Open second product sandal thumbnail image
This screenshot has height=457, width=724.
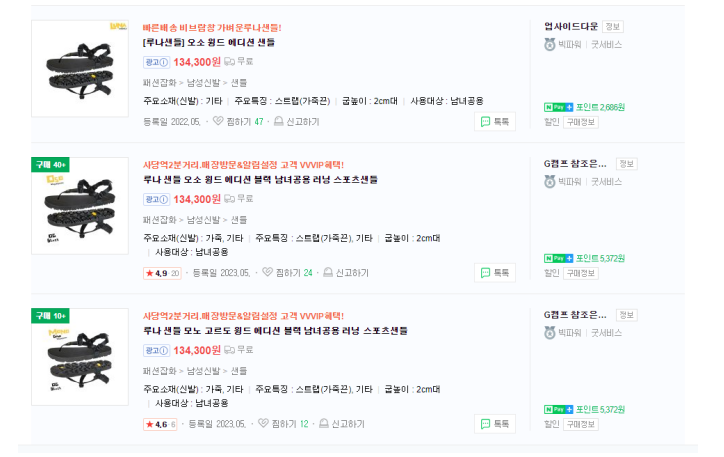tap(80, 206)
